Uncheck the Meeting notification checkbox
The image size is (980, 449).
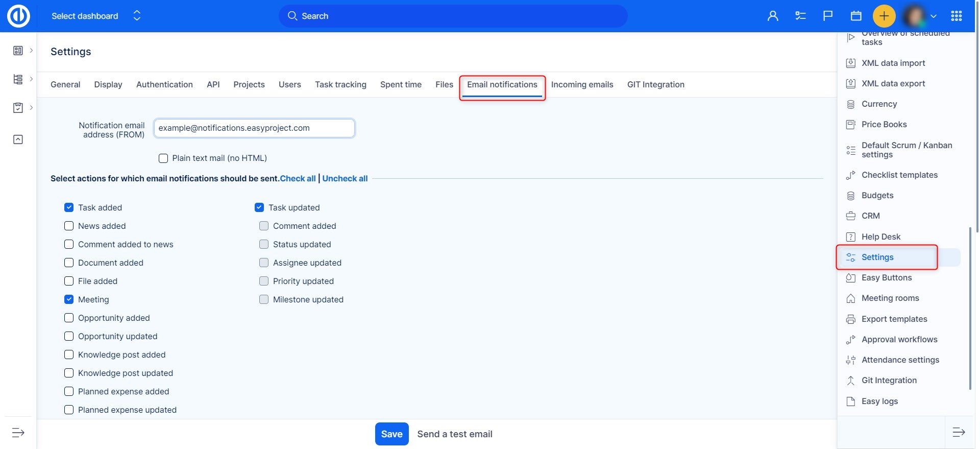[x=69, y=299]
